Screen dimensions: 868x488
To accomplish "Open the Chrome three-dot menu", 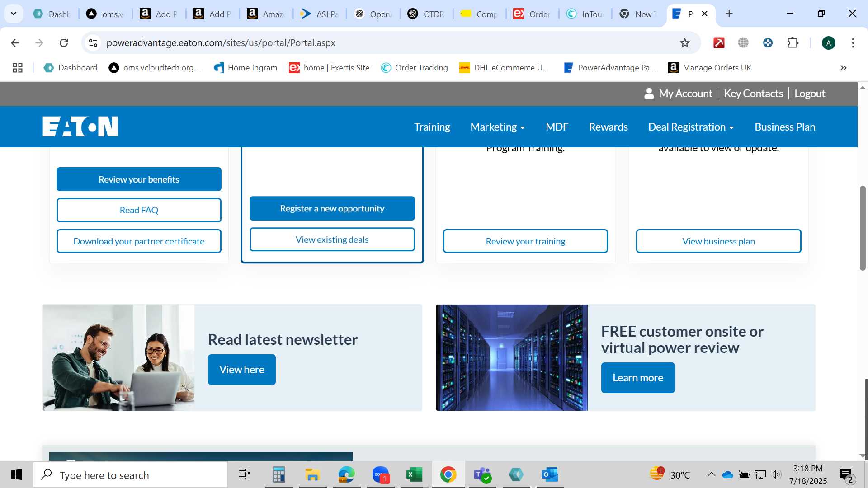I will (853, 43).
